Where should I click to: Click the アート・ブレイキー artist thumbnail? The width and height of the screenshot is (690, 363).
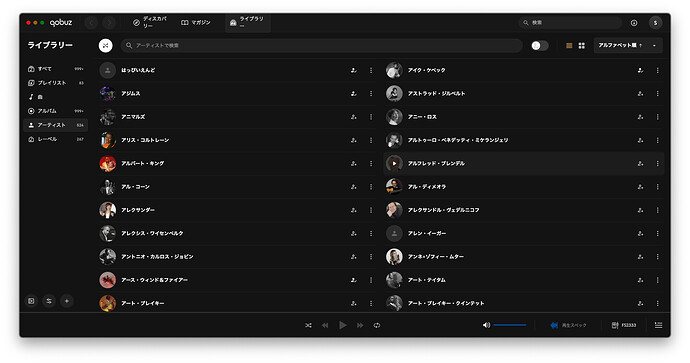tap(107, 303)
